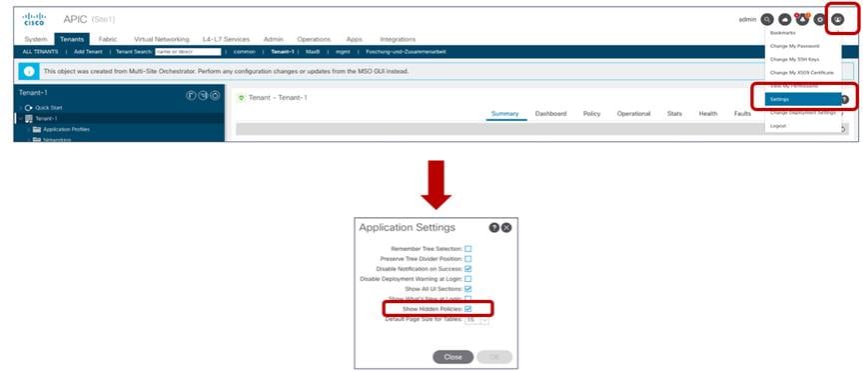This screenshot has width=868, height=371.
Task: Click the Tenant-1 node icon in tree
Action: pyautogui.click(x=29, y=119)
